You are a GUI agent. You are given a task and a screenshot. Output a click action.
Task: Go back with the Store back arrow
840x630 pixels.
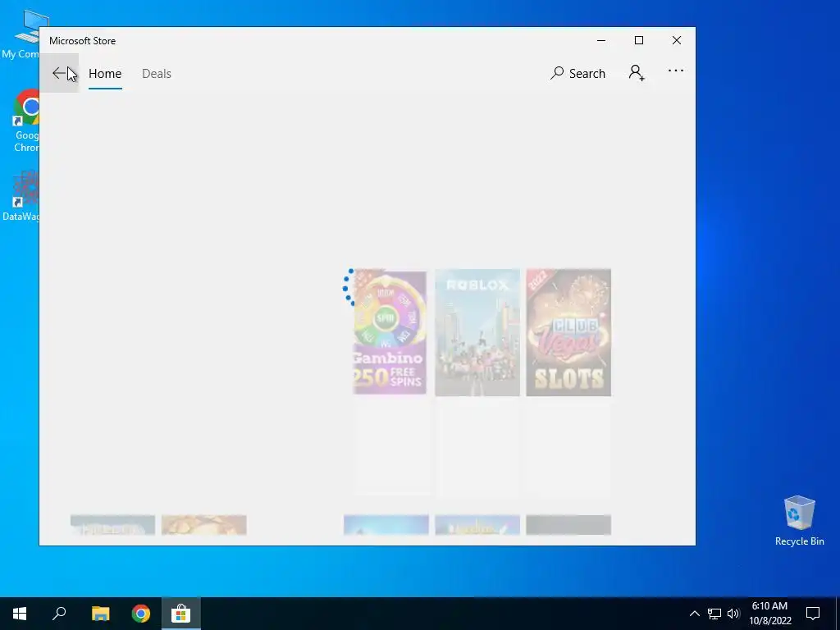(59, 73)
